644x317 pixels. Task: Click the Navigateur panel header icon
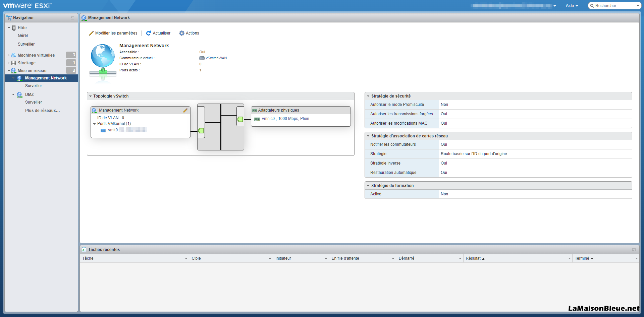coord(9,18)
